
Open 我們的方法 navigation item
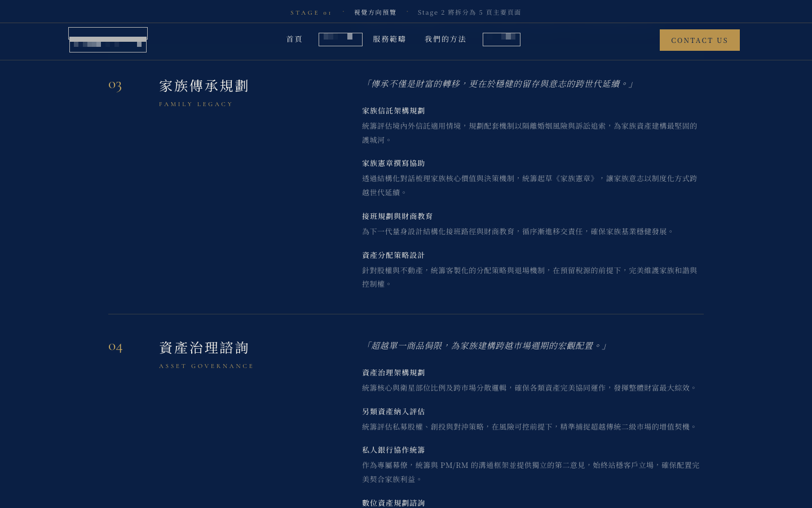pos(445,39)
